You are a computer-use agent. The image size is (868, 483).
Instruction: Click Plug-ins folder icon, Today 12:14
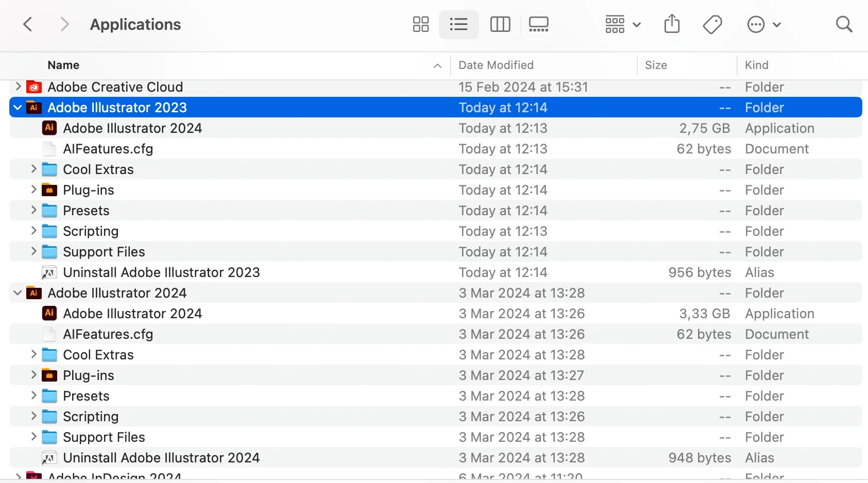(x=49, y=190)
